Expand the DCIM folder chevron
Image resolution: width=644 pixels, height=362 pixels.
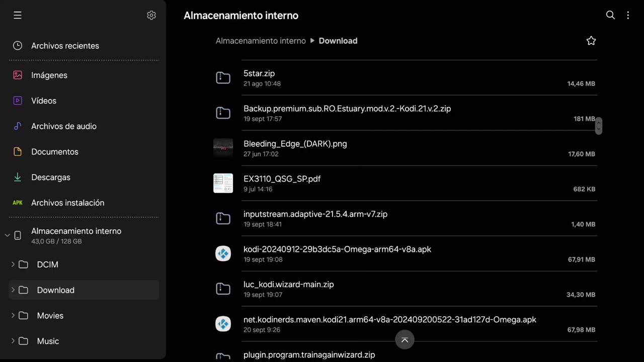[13, 264]
